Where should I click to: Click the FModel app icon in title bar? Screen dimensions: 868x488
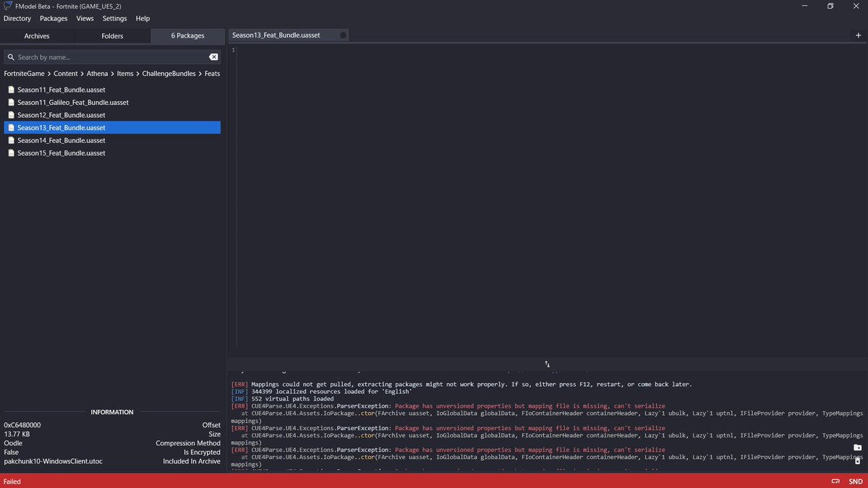click(x=8, y=6)
